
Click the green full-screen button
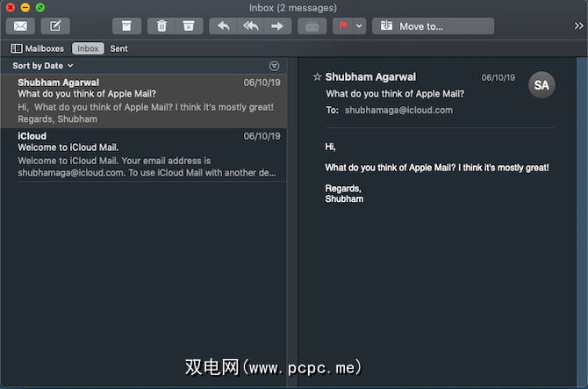(x=40, y=7)
